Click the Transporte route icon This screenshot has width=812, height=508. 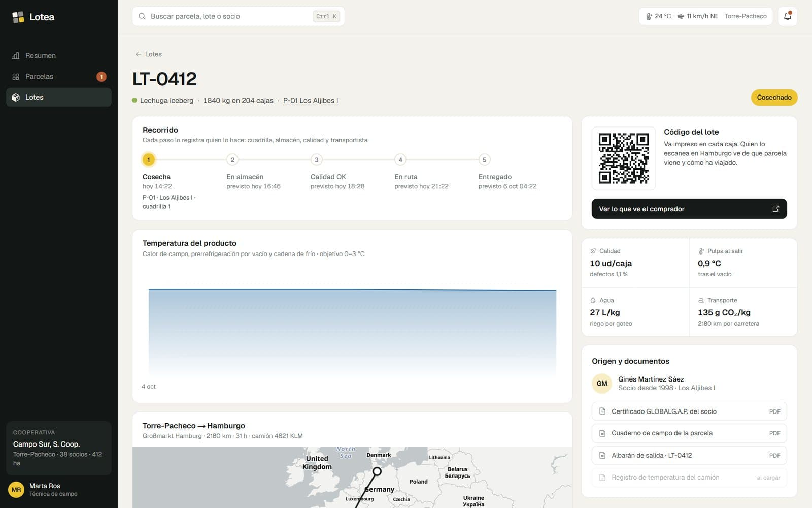coord(701,300)
